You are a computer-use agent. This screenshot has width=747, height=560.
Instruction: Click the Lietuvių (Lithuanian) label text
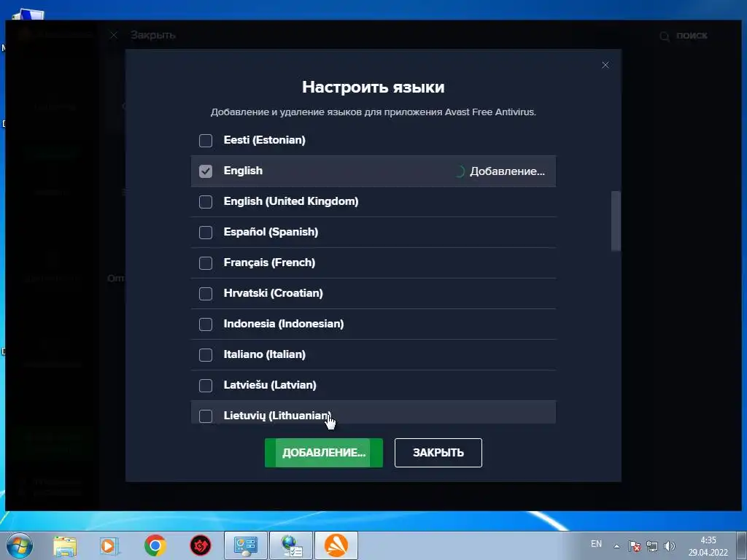click(276, 416)
